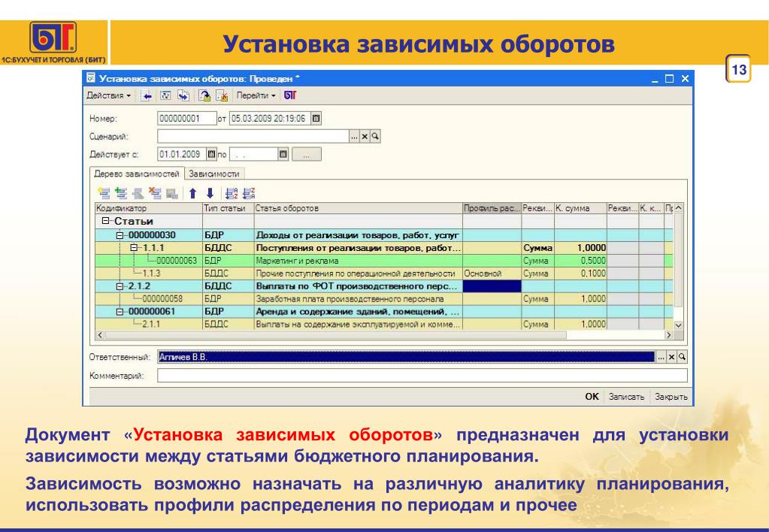Sort tree descending Z-A icon

tap(249, 193)
